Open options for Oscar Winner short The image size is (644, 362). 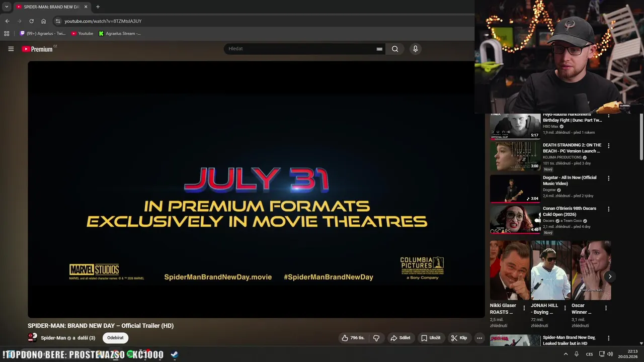(606, 308)
